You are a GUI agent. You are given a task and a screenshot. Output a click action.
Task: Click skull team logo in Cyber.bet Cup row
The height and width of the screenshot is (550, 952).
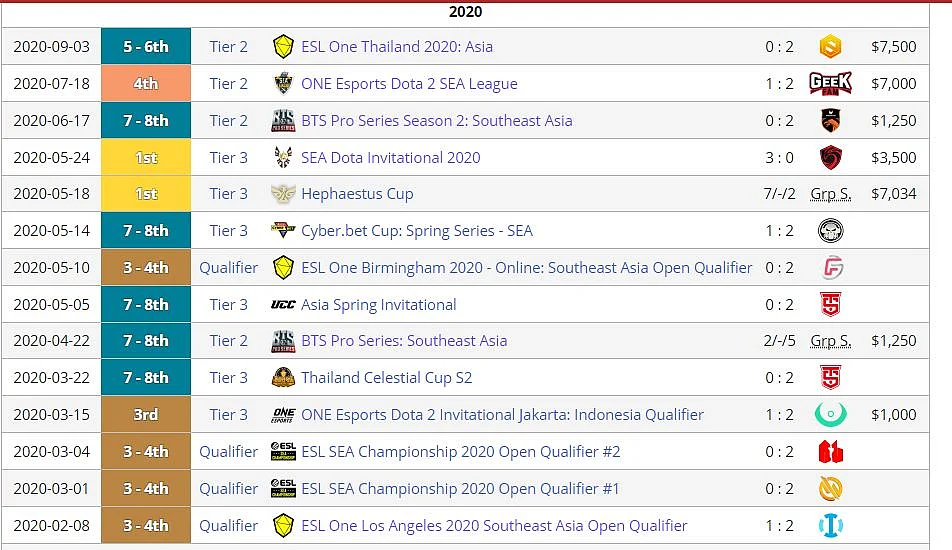[x=830, y=231]
